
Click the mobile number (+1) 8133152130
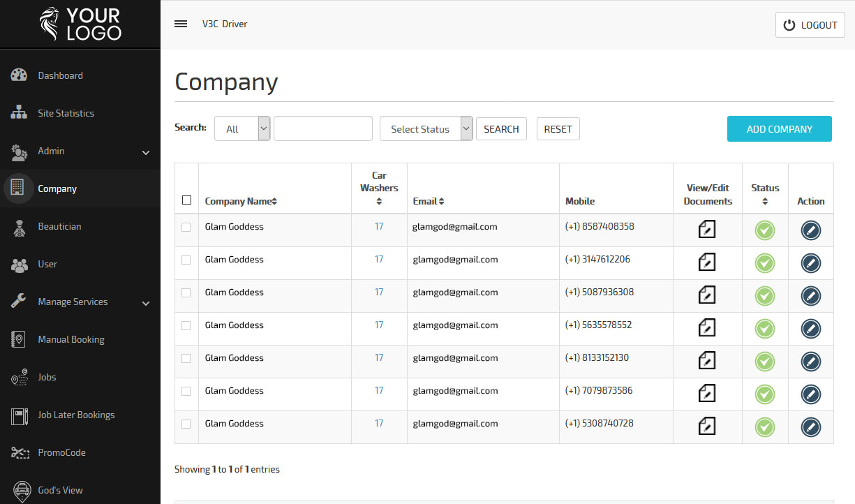click(x=597, y=357)
